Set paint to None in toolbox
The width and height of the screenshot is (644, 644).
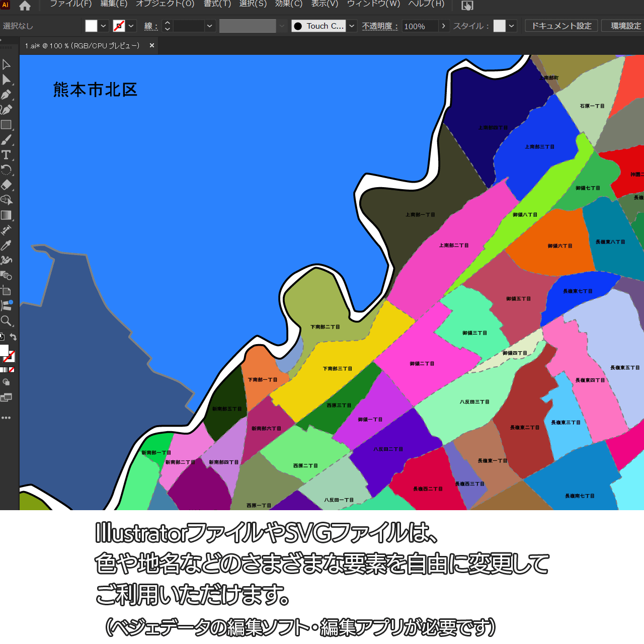coord(12,370)
